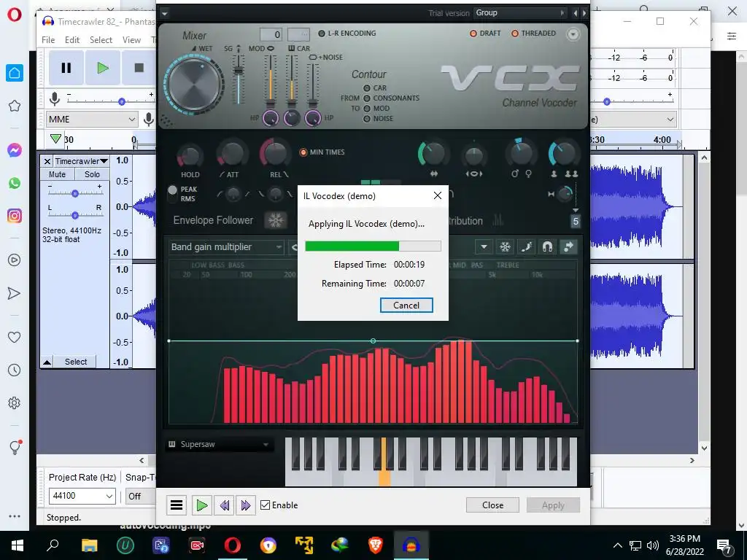Click the Vocodex round options arrow near THREADED
747x560 pixels.
(x=573, y=34)
